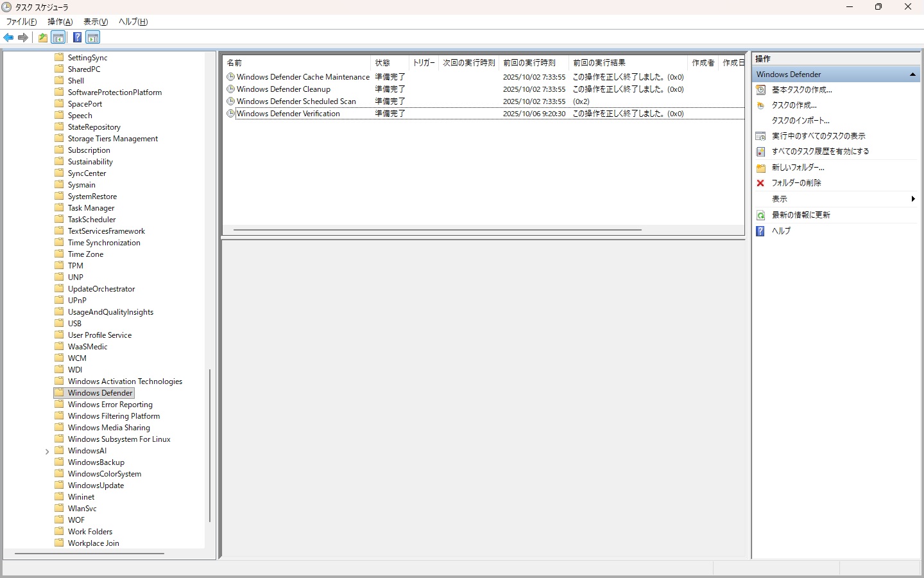The image size is (924, 578).
Task: Click すべてのタスク履歴を有効にする action
Action: pos(820,152)
